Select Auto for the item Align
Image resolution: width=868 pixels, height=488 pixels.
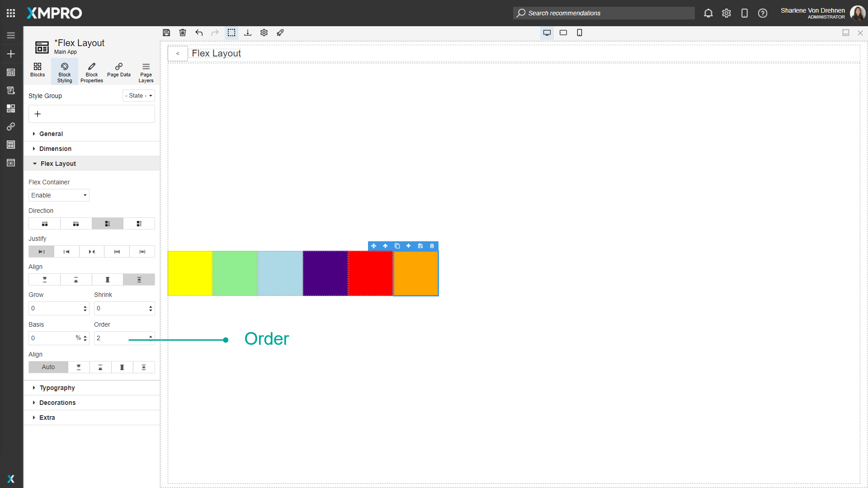pyautogui.click(x=48, y=367)
